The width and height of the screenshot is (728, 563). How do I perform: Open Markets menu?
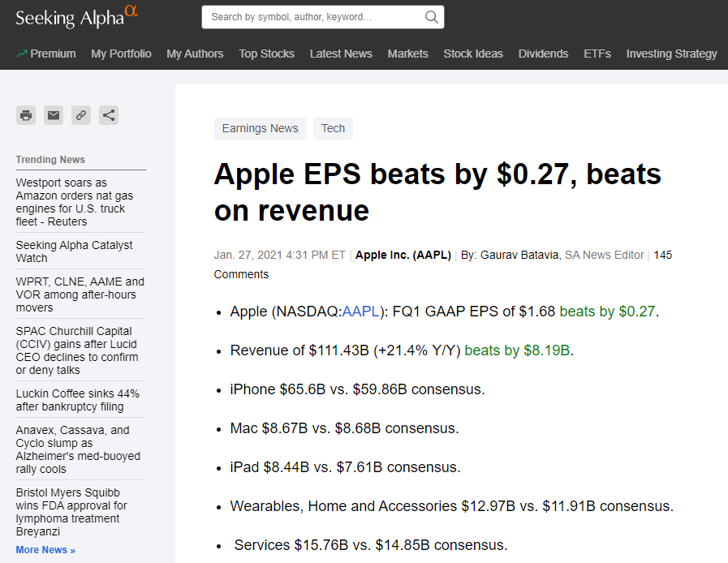click(407, 54)
